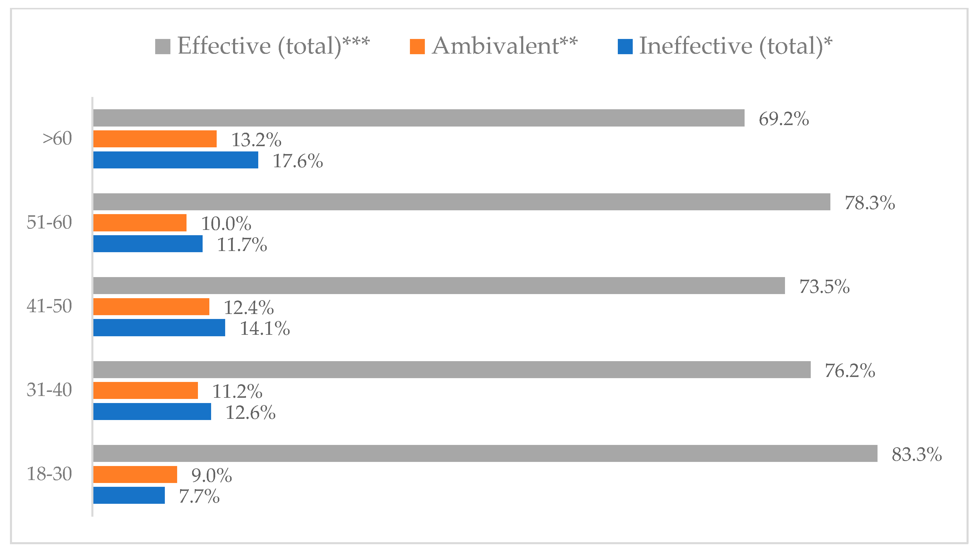Viewport: 980px width, 553px height.
Task: Click the orange Ambivalent legend swatch
Action: coord(417,47)
